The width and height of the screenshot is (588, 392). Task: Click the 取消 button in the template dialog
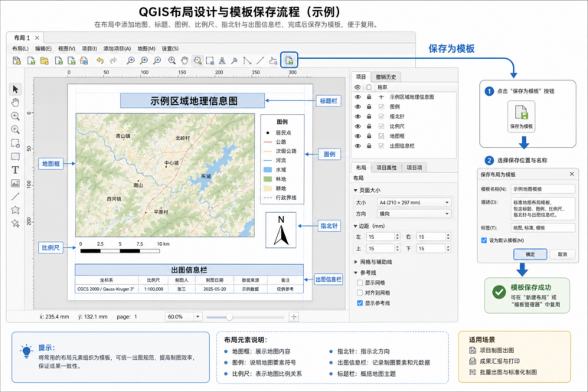pyautogui.click(x=562, y=254)
